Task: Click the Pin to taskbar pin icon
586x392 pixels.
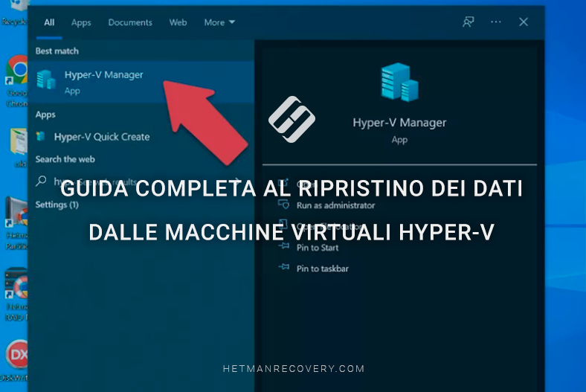Action: tap(284, 267)
